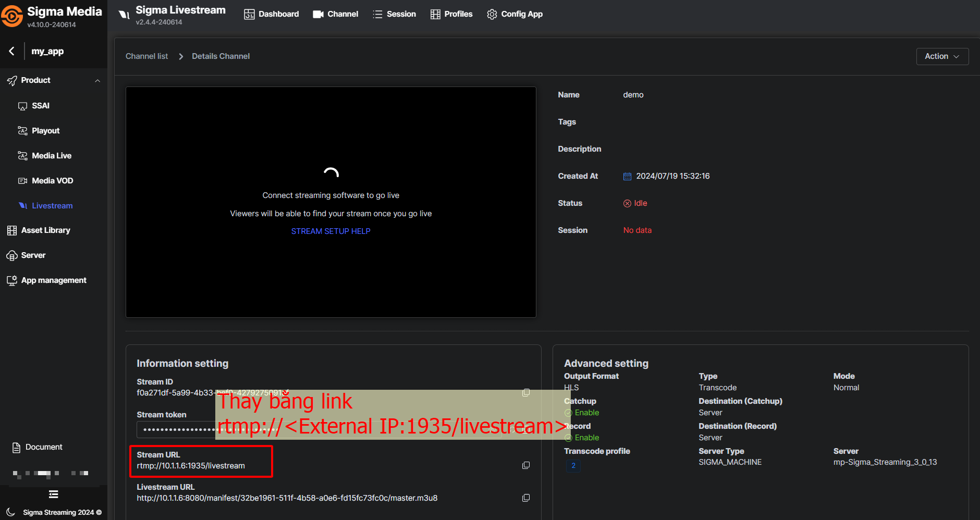The image size is (980, 520).
Task: Navigate back to Channel list breadcrumb
Action: pos(146,56)
